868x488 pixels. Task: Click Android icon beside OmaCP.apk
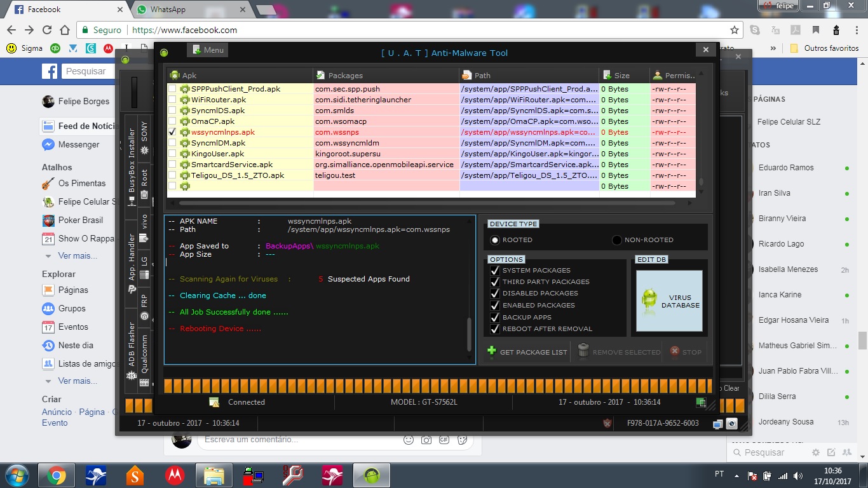[185, 121]
